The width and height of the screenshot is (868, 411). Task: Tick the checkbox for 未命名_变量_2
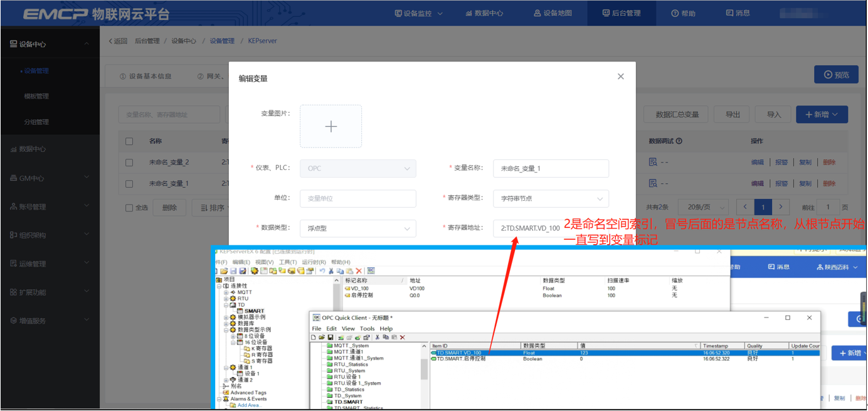tap(129, 163)
